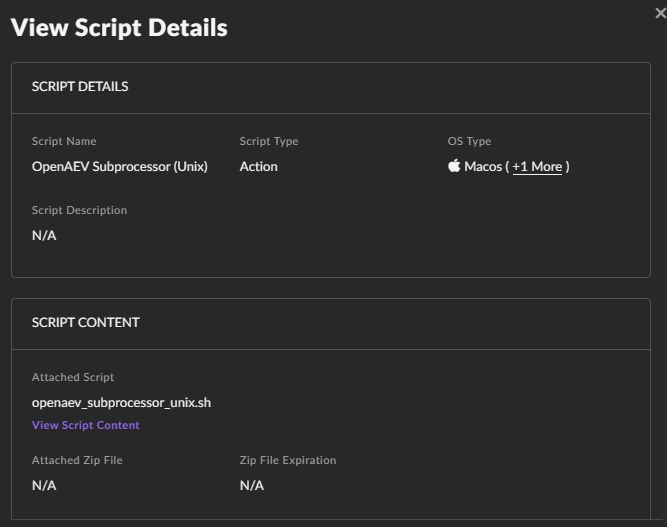Click the openaev_subprocessor_unix.sh file name
Viewport: 667px width, 527px height.
click(121, 403)
